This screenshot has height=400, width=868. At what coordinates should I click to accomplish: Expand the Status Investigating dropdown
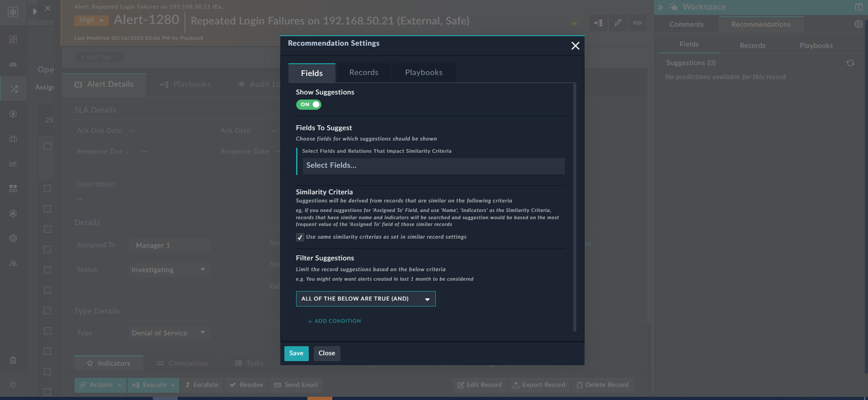(169, 270)
